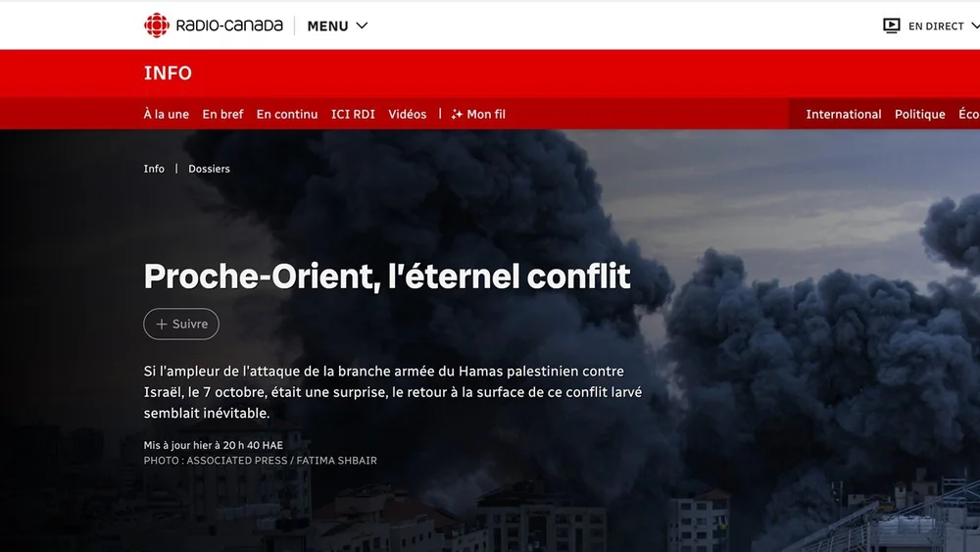Click the Info breadcrumb link

point(154,169)
